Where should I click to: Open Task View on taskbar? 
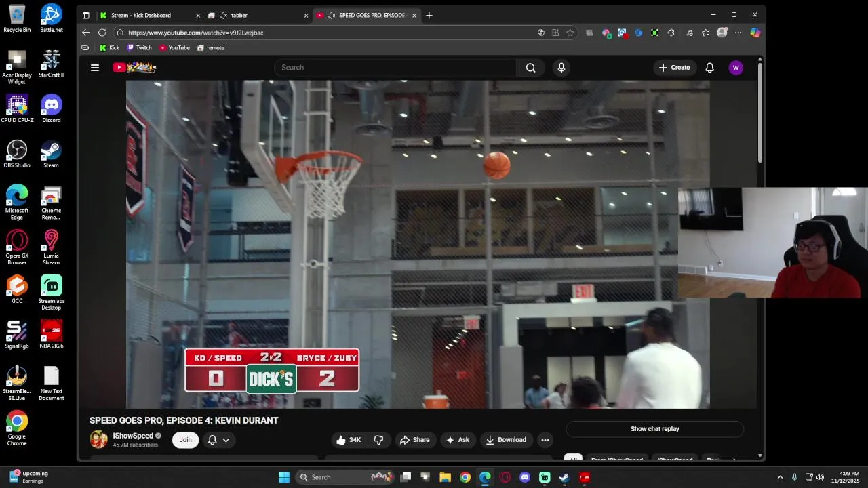coord(406,477)
